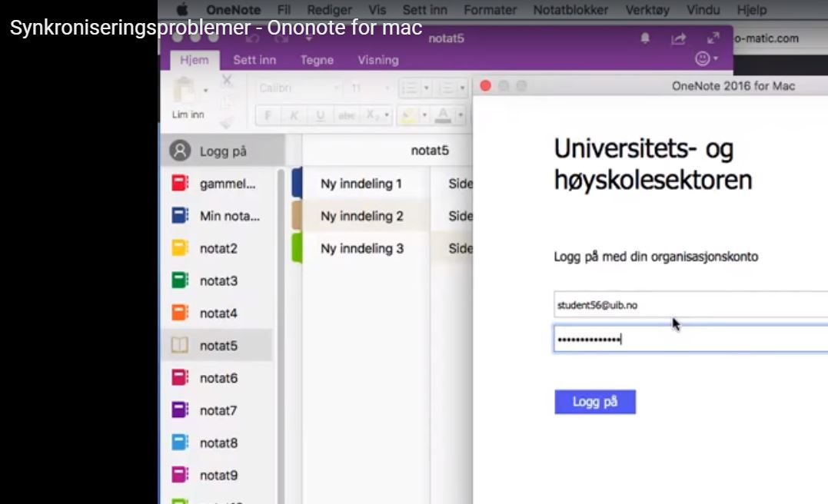
Task: Click the text highlight color swatch
Action: (408, 115)
